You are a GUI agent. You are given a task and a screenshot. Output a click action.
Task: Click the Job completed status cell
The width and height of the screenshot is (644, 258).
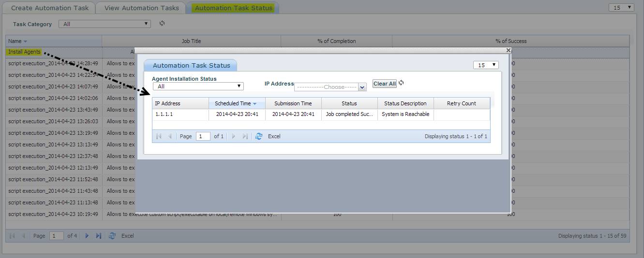349,115
